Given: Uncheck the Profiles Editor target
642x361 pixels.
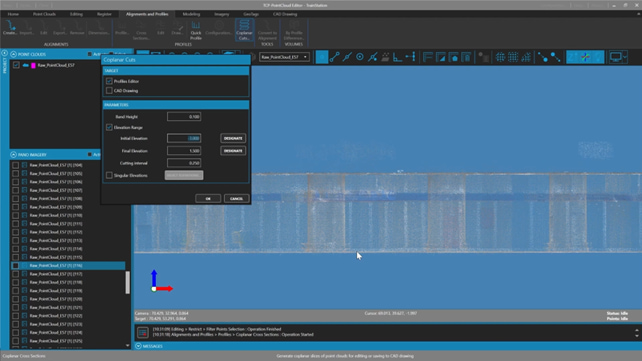Looking at the screenshot, I should pyautogui.click(x=109, y=81).
